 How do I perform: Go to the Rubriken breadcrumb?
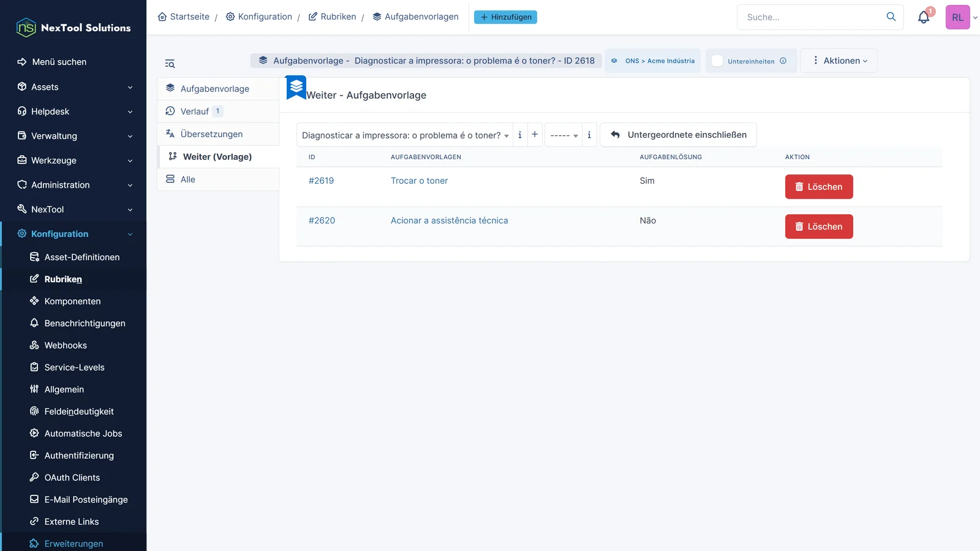(x=332, y=17)
